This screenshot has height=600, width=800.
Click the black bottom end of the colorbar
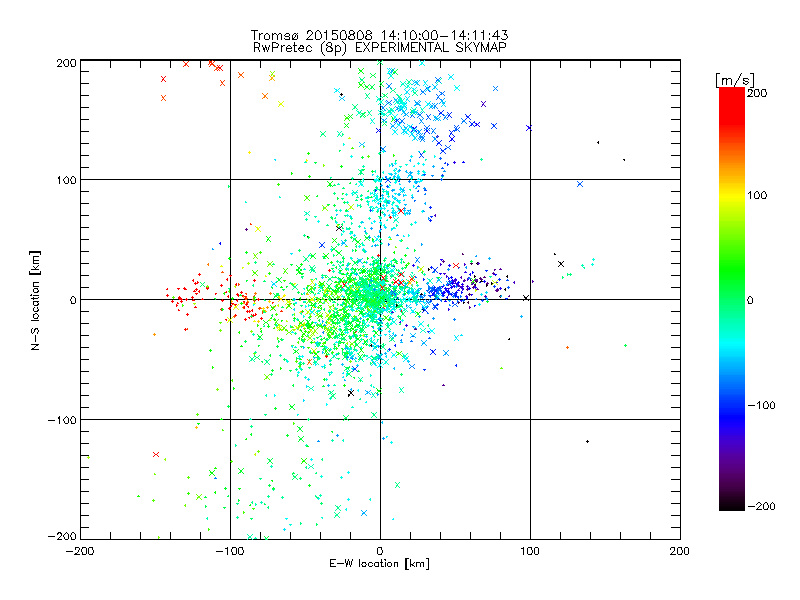732,505
